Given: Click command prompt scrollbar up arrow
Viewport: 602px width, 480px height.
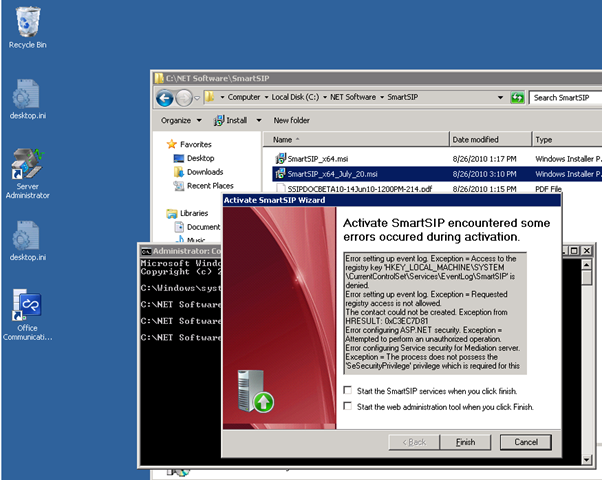Looking at the screenshot, I should [x=586, y=265].
